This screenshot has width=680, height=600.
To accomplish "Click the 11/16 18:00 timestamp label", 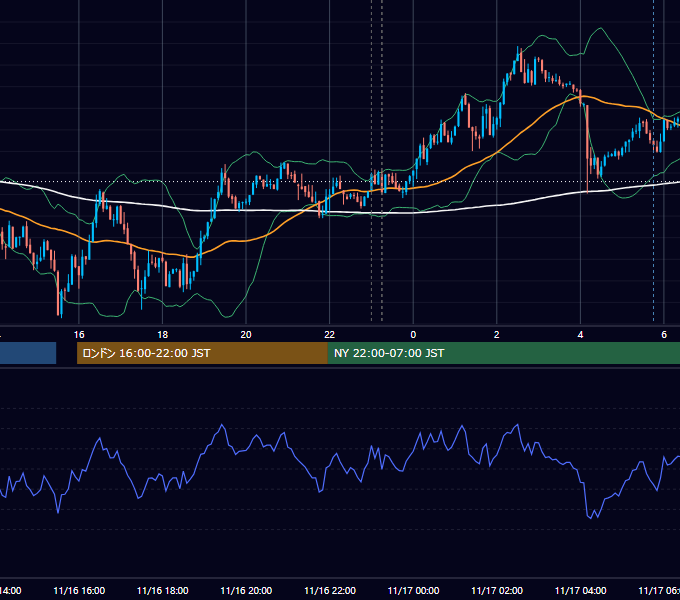I will pos(163,590).
